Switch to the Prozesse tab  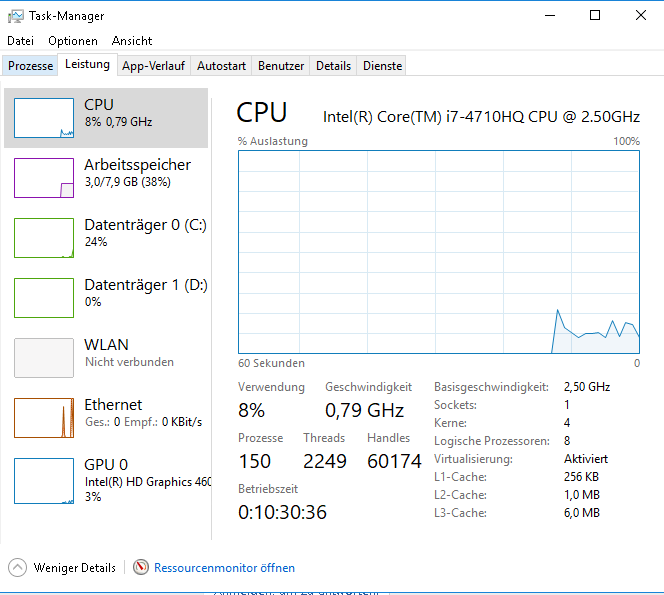(x=30, y=66)
